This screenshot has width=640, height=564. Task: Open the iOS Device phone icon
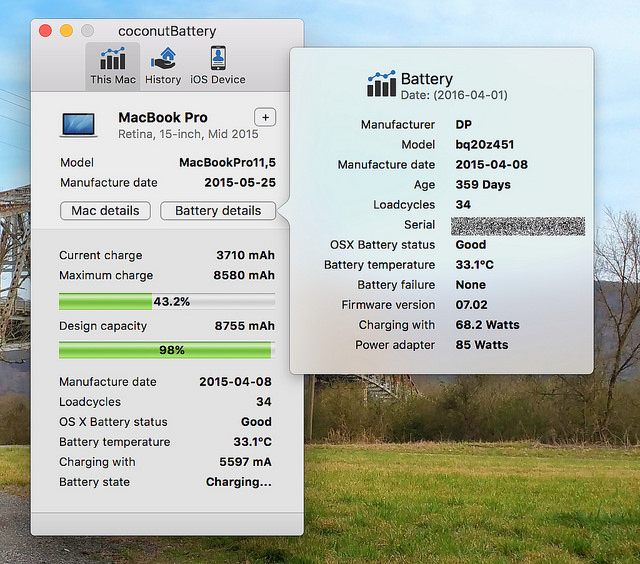pos(218,58)
